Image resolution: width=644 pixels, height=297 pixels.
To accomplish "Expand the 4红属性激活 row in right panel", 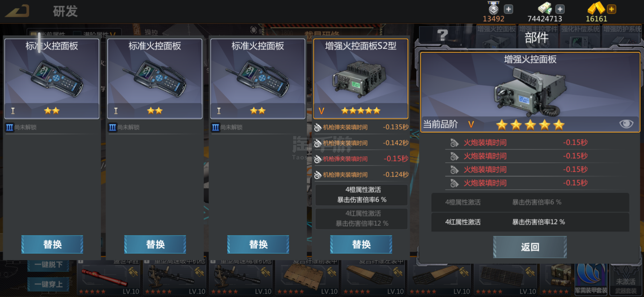I will [530, 222].
